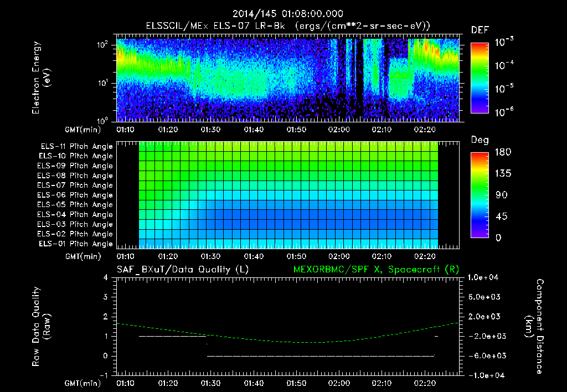
Task: Click the Raw Data Quality (Raw) axis label
Action: (x=41, y=327)
